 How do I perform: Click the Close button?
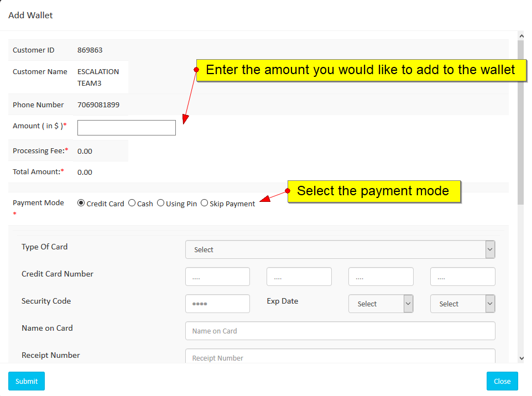point(502,381)
